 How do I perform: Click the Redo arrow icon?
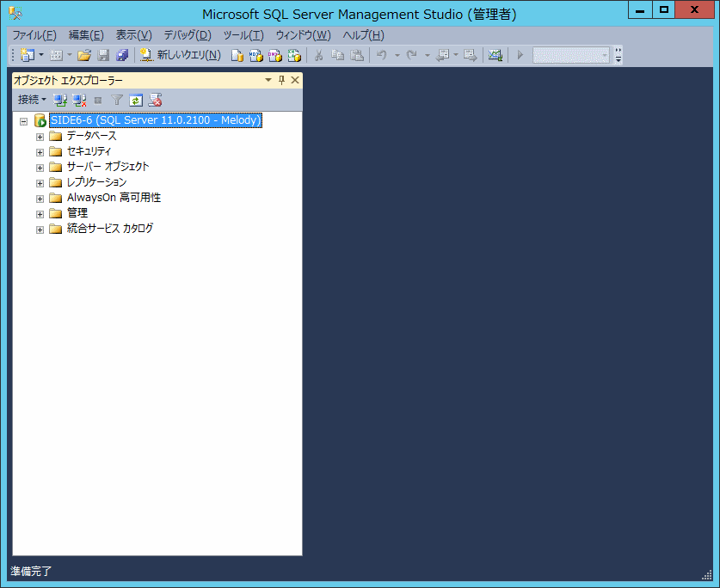(x=411, y=55)
